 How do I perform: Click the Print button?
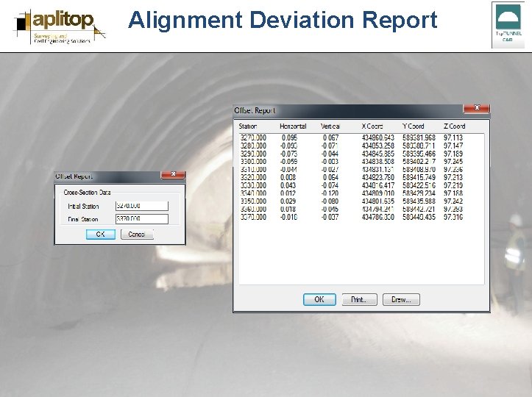(359, 299)
